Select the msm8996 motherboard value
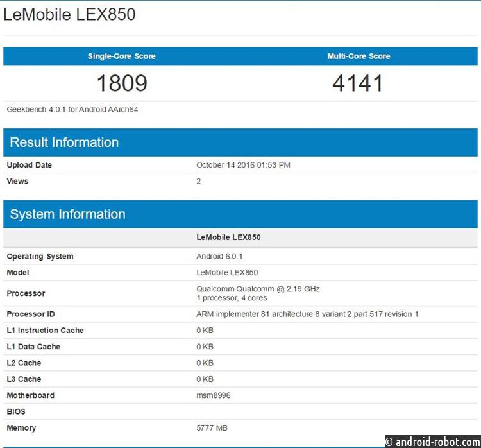Image resolution: width=481 pixels, height=448 pixels. (213, 395)
